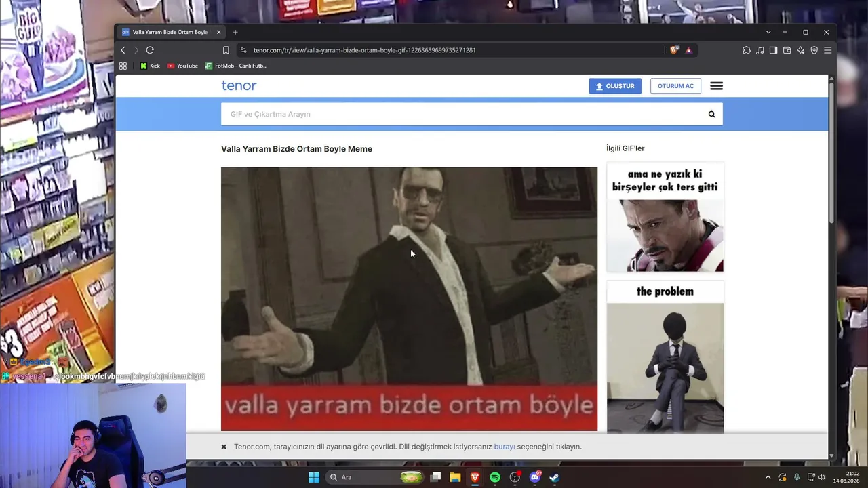868x488 pixels.
Task: Open the Windows Start menu
Action: [314, 477]
